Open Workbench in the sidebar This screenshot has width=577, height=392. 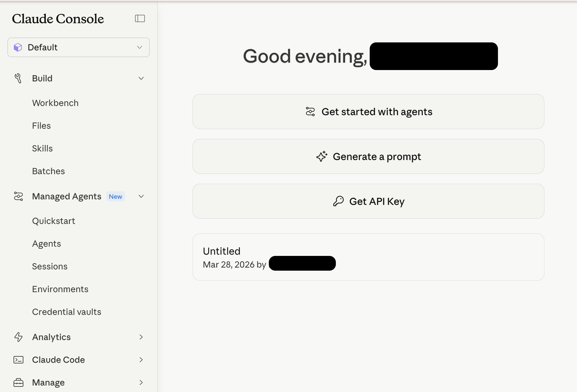point(55,103)
